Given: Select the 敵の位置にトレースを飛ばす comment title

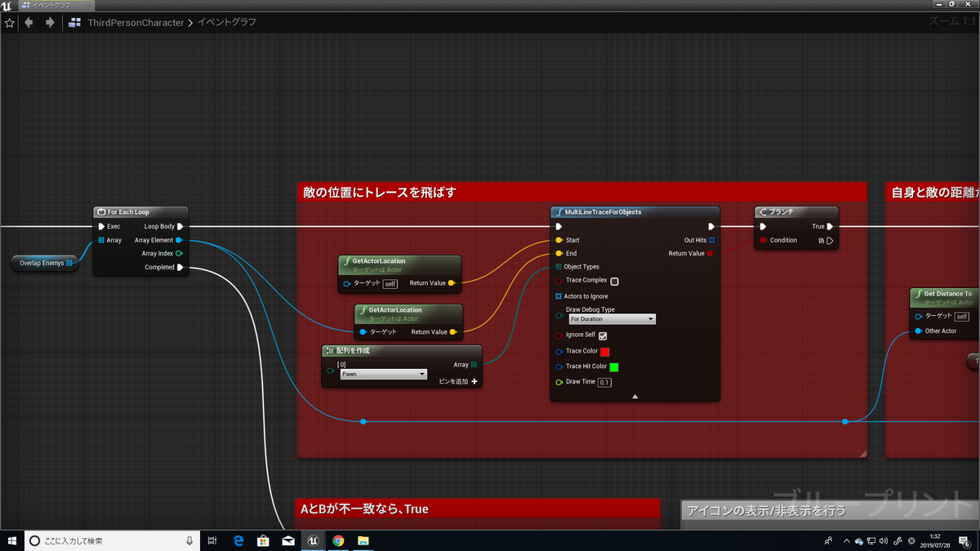Looking at the screenshot, I should tap(379, 193).
